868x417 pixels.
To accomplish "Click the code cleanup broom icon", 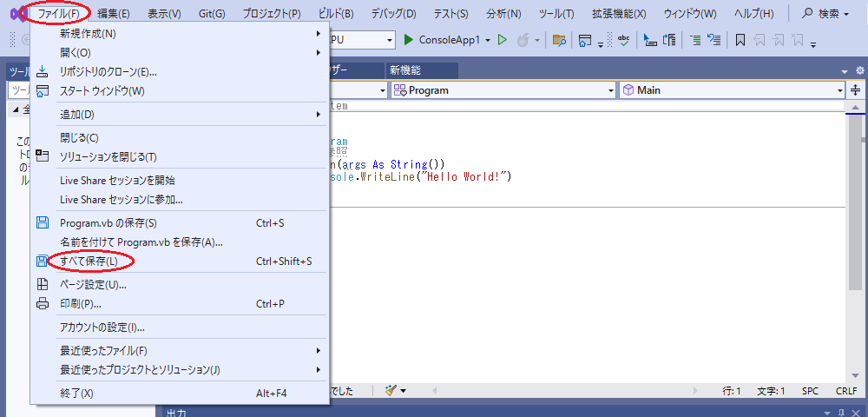I will tap(391, 392).
